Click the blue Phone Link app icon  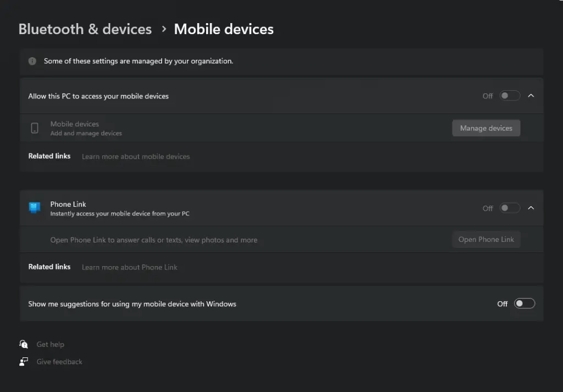click(x=35, y=208)
